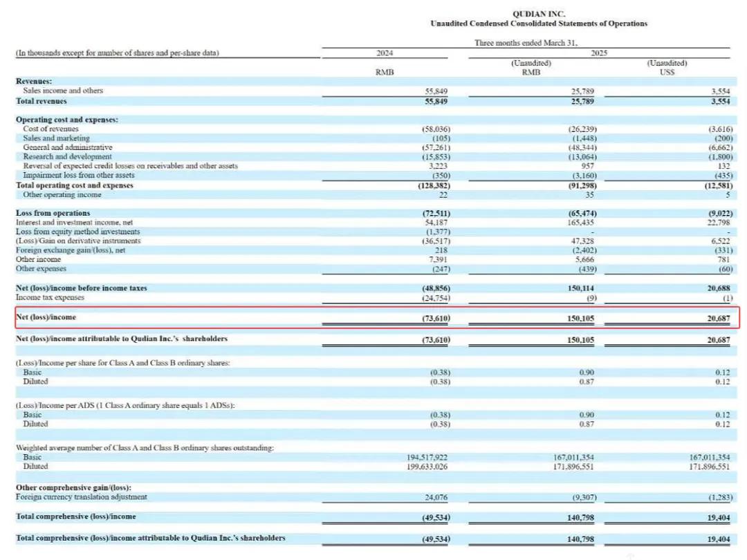The image size is (747, 560).
Task: Select the 2024 column year header
Action: 385,53
